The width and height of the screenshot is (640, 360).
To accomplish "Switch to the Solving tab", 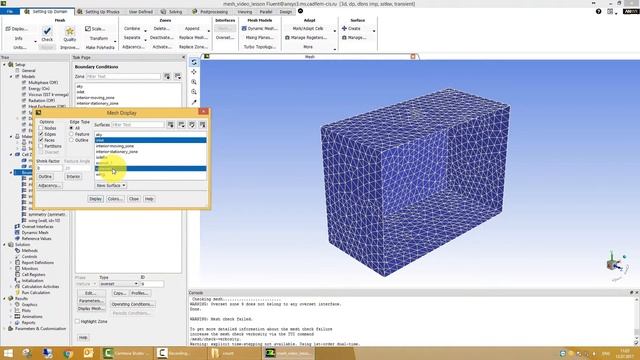I will [x=172, y=11].
